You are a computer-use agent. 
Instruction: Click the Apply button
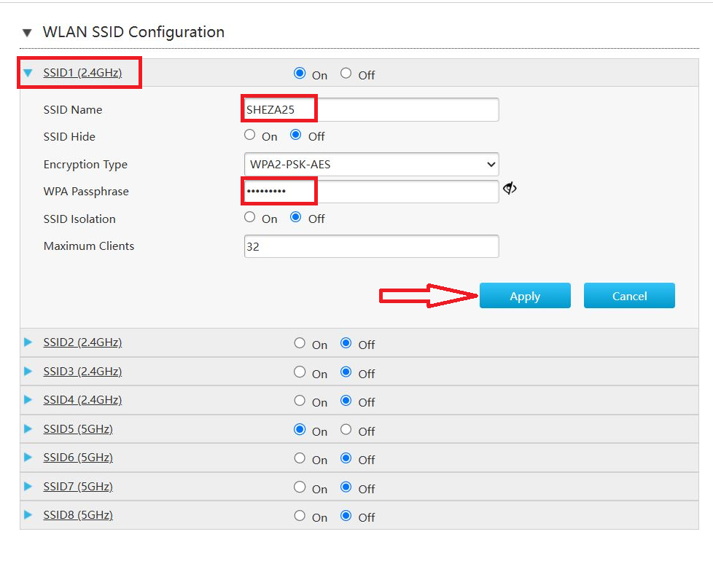point(525,296)
